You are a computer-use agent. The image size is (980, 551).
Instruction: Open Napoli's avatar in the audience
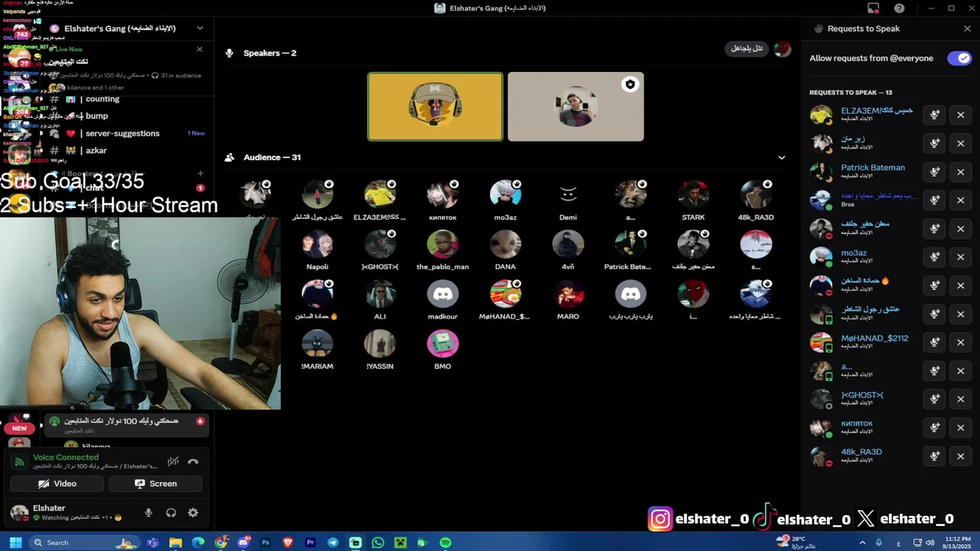pyautogui.click(x=317, y=244)
